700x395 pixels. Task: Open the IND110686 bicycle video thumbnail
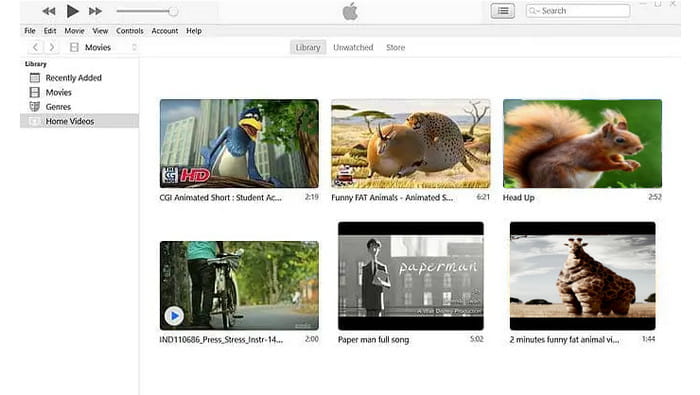tap(239, 286)
